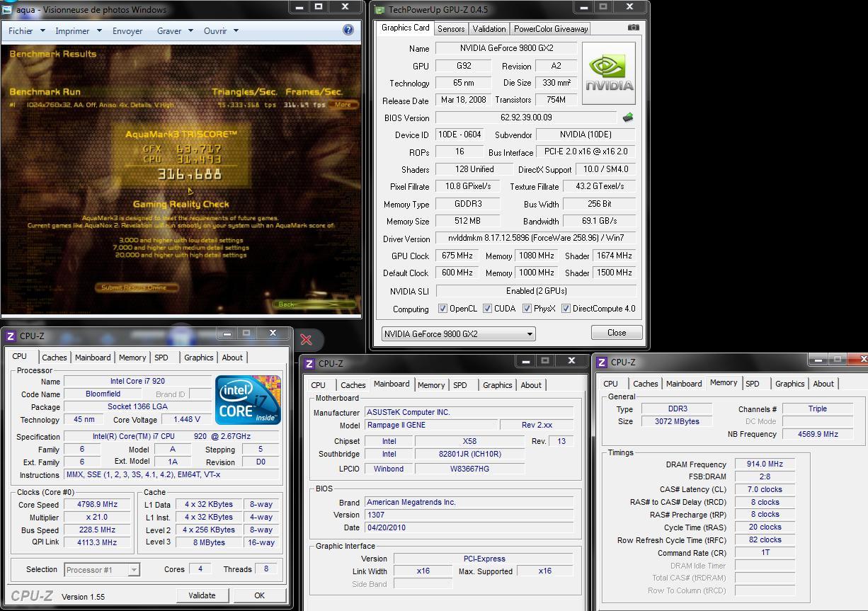This screenshot has height=611, width=868.
Task: Open the PowerColor Giveaway tab
Action: [x=550, y=29]
